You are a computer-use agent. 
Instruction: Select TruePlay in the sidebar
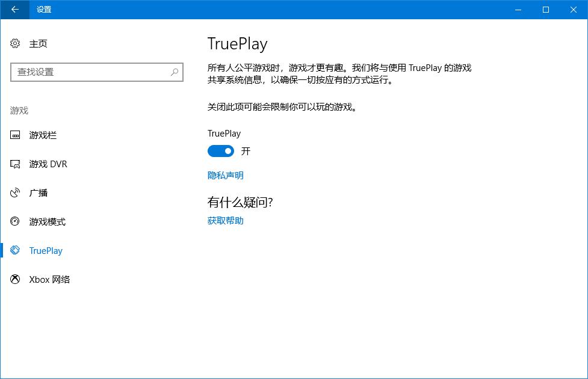pos(46,250)
